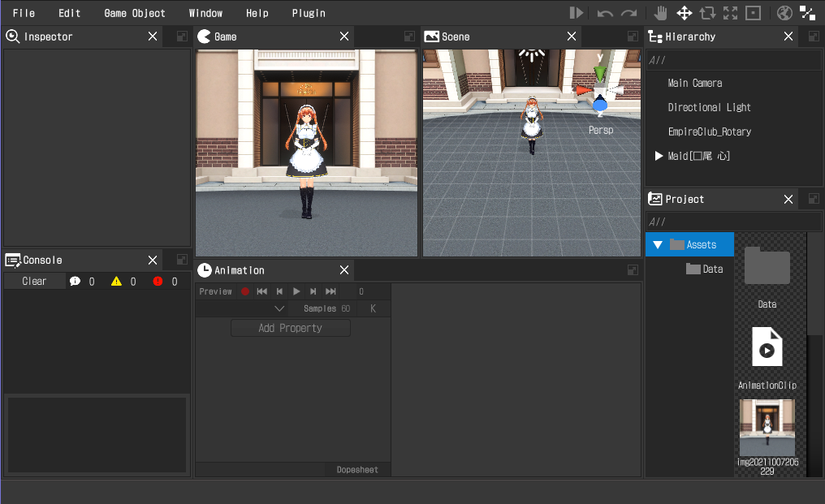Click the globe coordinate-space icon
Screen dimensions: 825x504
[784, 13]
